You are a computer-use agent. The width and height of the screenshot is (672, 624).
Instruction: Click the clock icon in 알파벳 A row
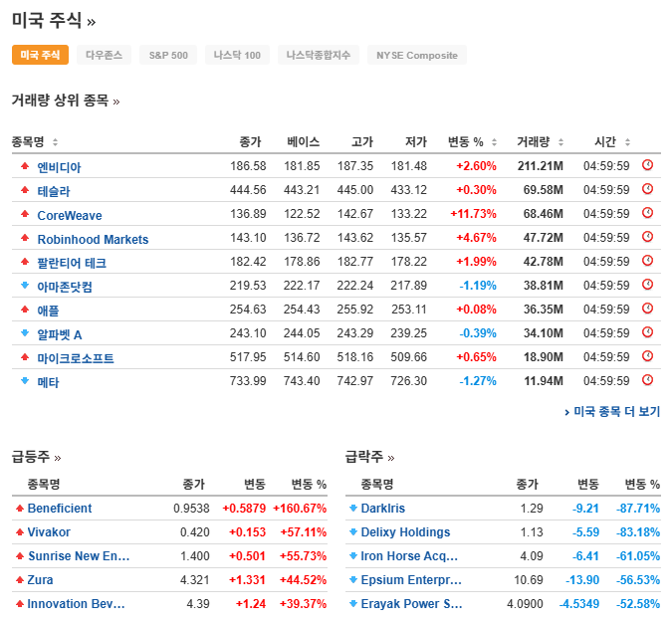[x=647, y=332]
